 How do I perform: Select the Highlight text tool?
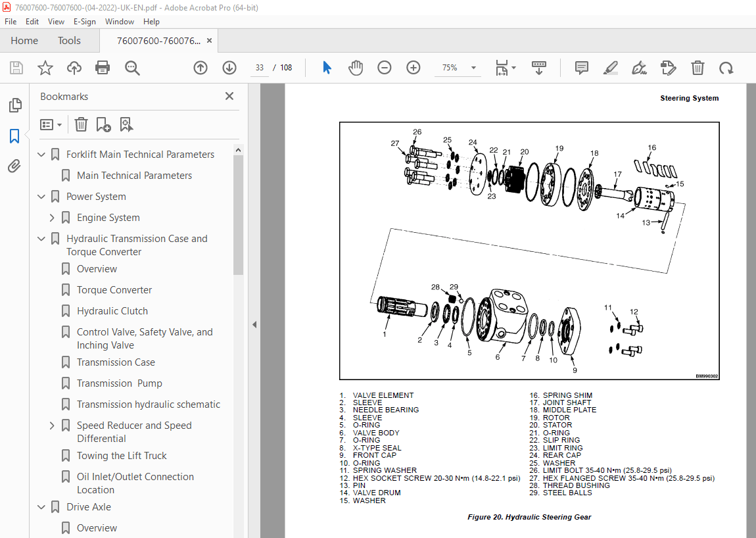click(610, 67)
